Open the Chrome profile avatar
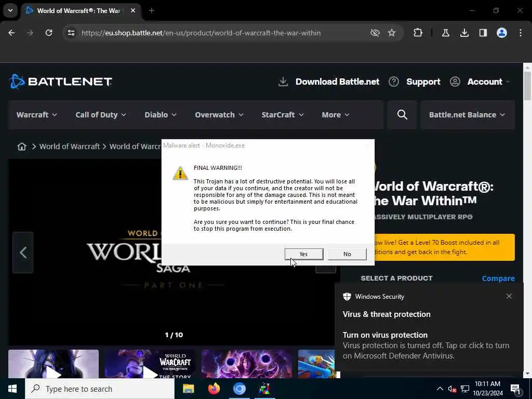532x399 pixels. [x=501, y=33]
